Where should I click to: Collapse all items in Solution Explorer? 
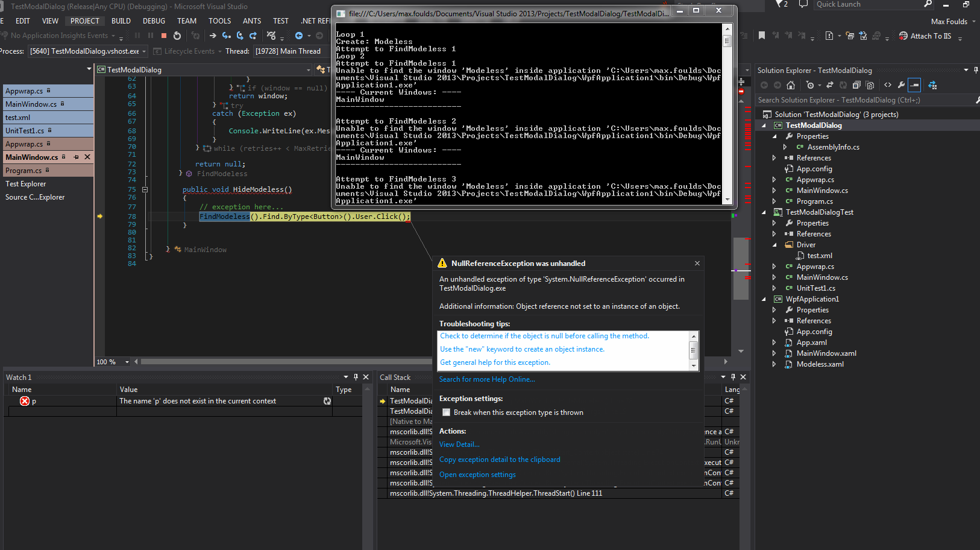coord(856,85)
